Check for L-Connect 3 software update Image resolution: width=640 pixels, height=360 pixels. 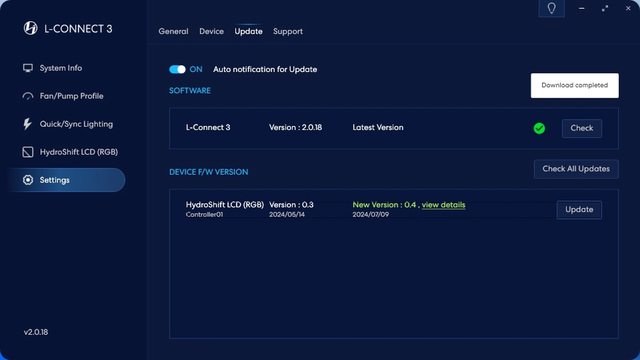582,128
